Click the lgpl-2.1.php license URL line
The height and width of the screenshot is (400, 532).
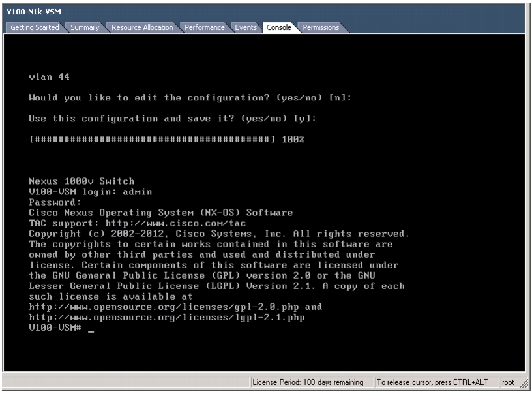[x=167, y=318]
